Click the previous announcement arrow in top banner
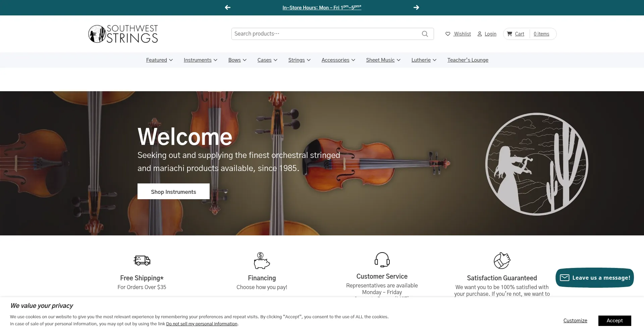 click(x=228, y=7)
